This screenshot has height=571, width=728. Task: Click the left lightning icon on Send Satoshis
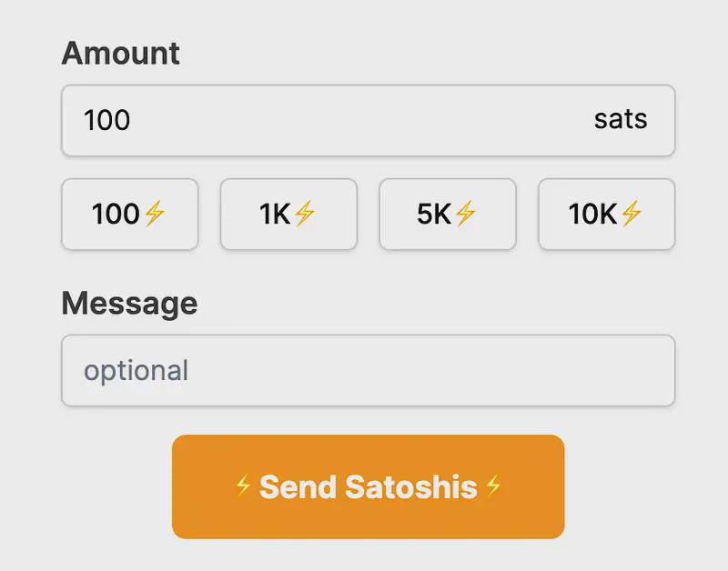pos(242,487)
